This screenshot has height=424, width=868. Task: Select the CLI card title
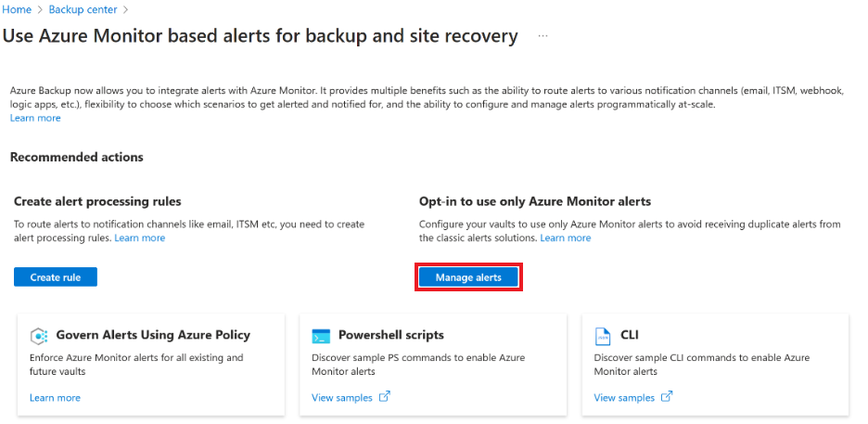pyautogui.click(x=630, y=335)
